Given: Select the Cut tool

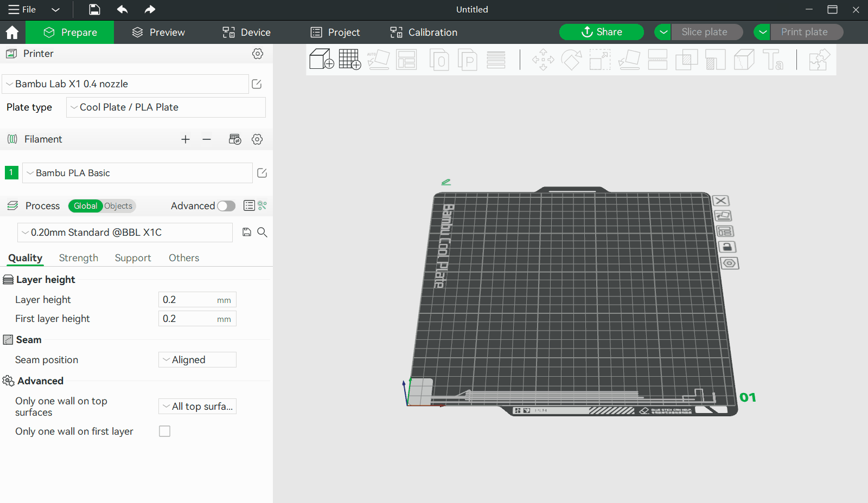Looking at the screenshot, I should tap(658, 60).
